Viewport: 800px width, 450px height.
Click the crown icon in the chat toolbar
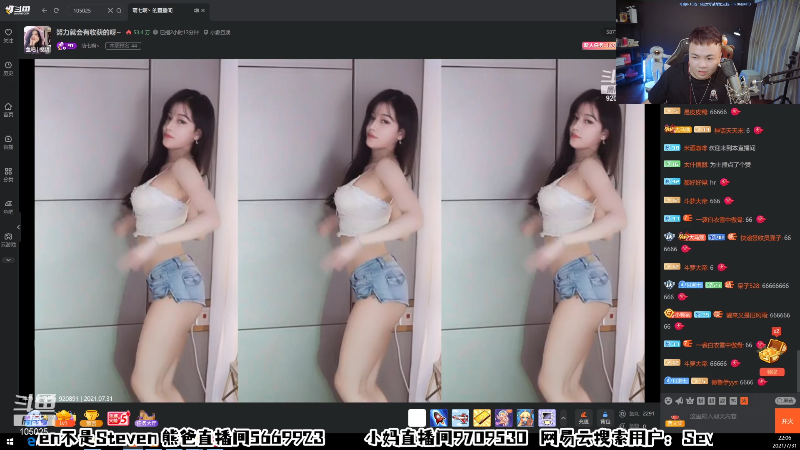690,401
